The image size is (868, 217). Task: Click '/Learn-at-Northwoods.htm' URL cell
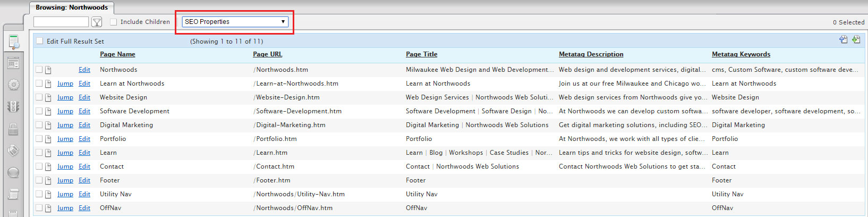pos(296,84)
